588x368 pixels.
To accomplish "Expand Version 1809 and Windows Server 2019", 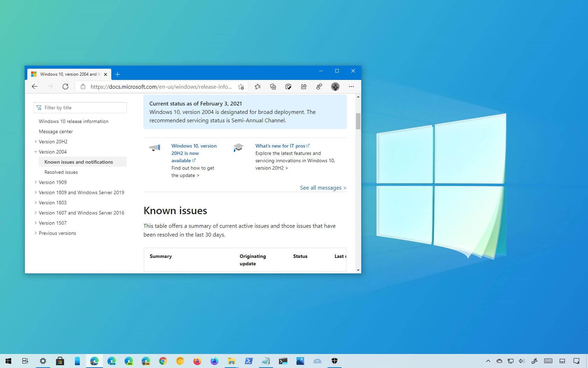I will tap(36, 192).
